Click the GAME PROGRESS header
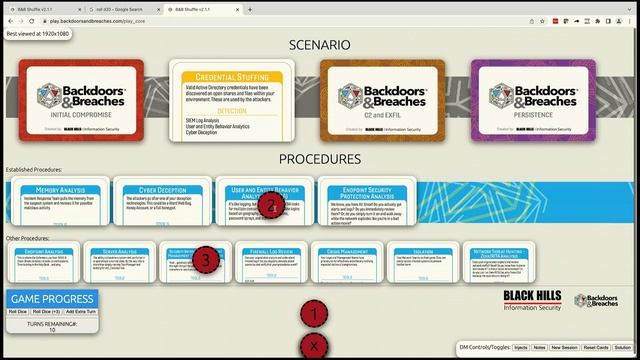 (x=52, y=299)
